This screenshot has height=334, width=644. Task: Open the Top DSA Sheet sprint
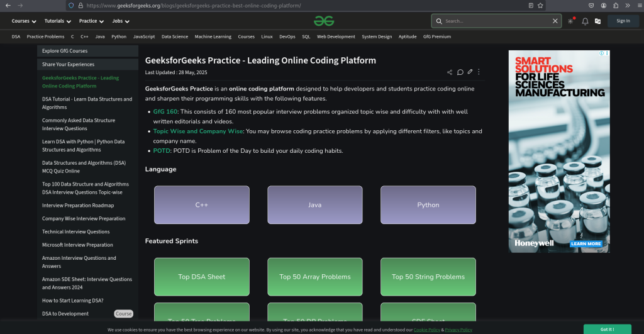pos(202,277)
